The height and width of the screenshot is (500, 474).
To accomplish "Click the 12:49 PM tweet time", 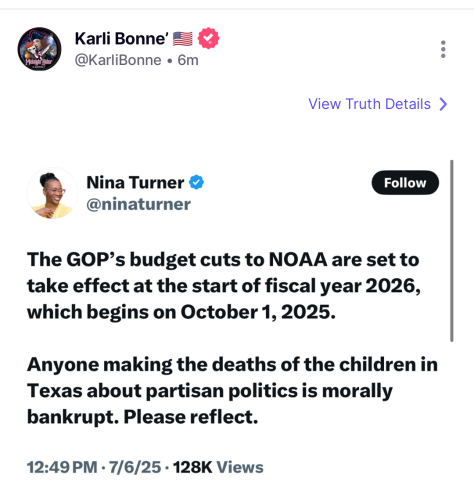I will pos(62,467).
